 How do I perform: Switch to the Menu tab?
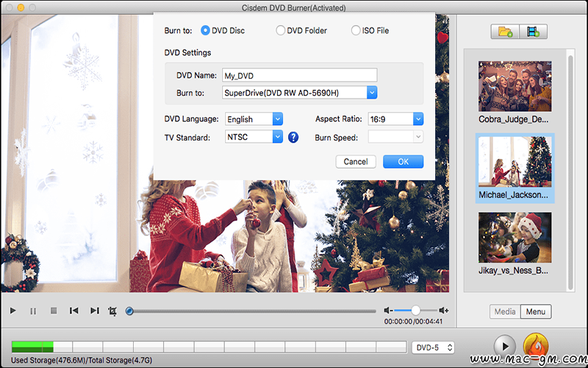click(536, 311)
